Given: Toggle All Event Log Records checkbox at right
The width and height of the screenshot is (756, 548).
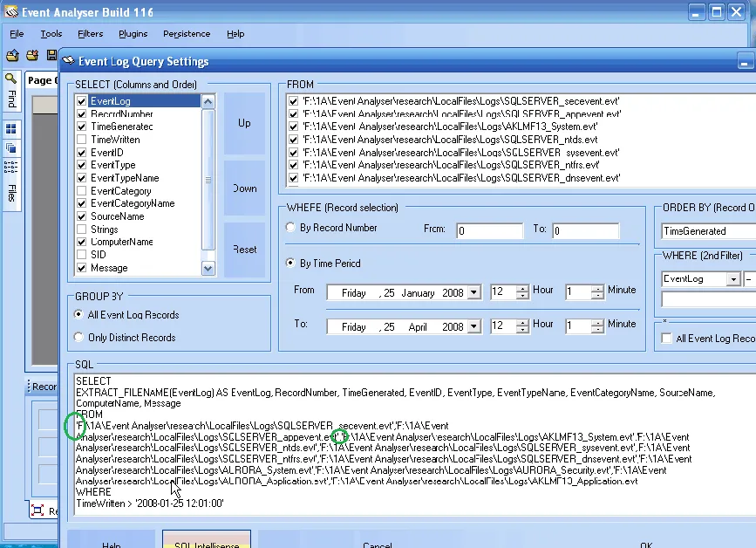Looking at the screenshot, I should pos(667,339).
